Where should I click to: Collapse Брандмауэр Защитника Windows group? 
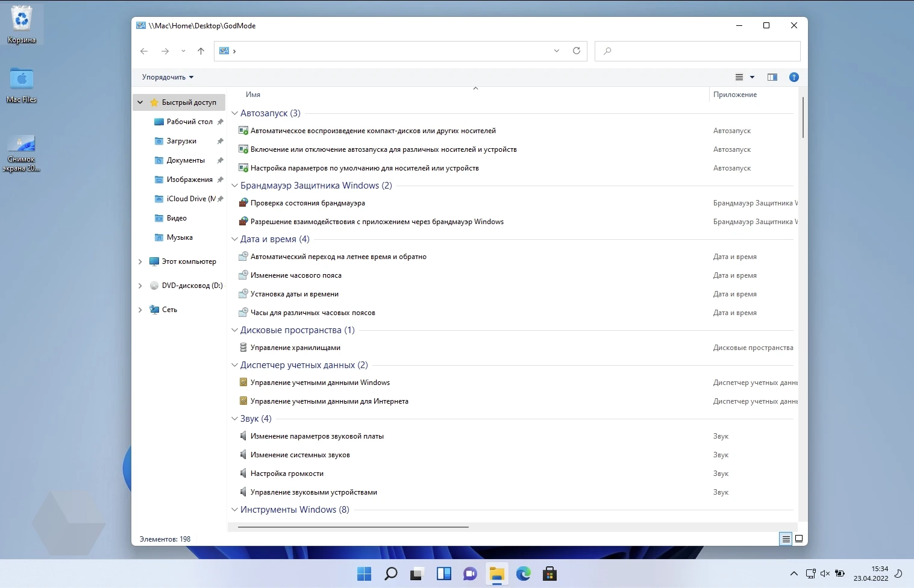click(235, 186)
